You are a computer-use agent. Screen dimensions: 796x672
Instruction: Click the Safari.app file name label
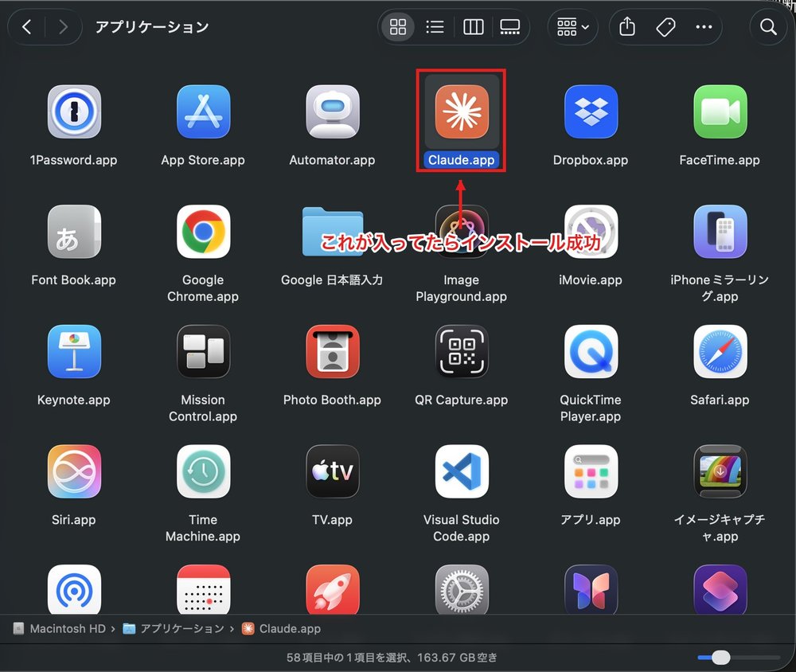(720, 400)
